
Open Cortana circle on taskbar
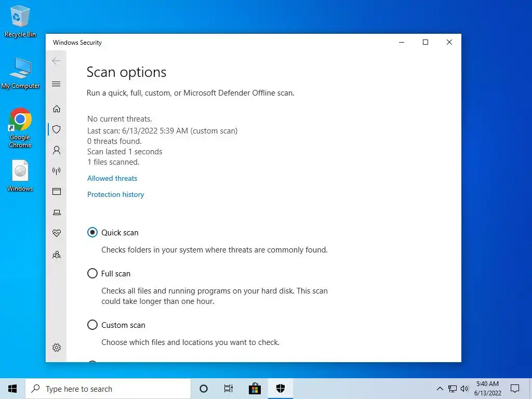pos(204,389)
